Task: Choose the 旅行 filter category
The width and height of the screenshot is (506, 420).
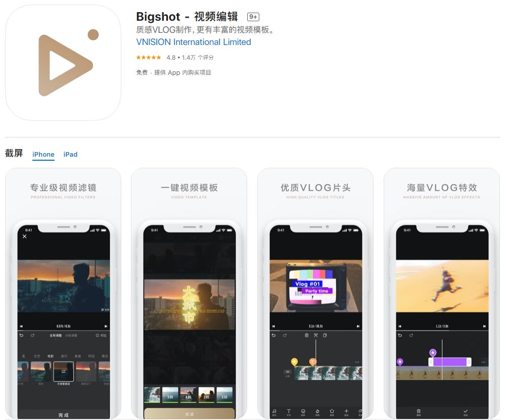Action: coord(64,356)
